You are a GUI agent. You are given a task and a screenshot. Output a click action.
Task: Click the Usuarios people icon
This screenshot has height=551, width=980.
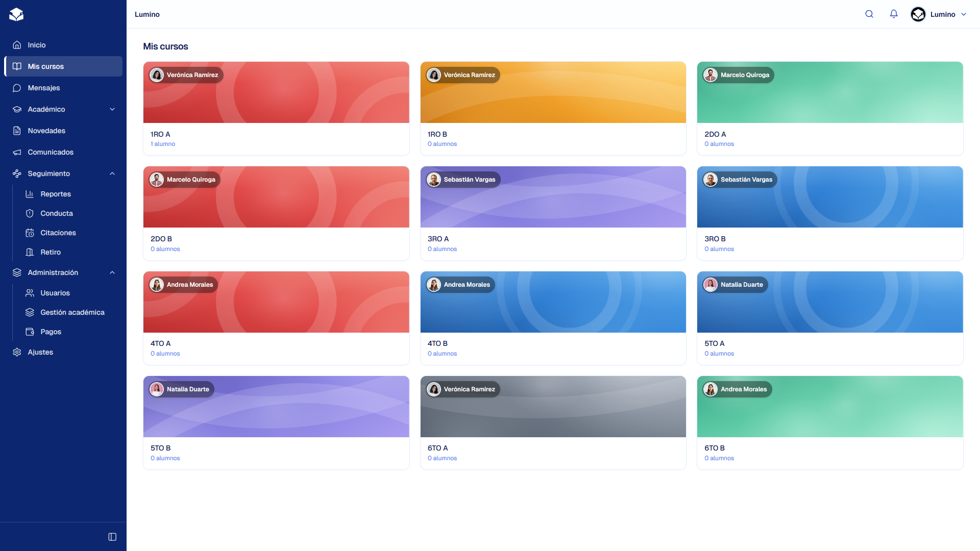point(30,293)
